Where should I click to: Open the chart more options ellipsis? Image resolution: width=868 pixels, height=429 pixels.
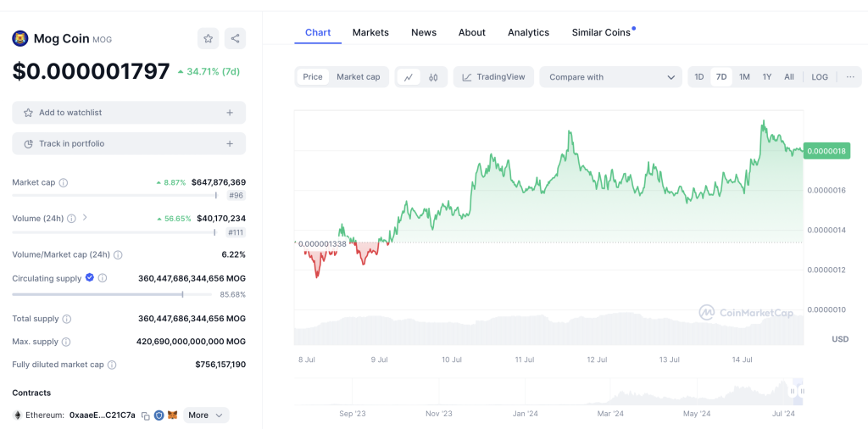click(851, 77)
